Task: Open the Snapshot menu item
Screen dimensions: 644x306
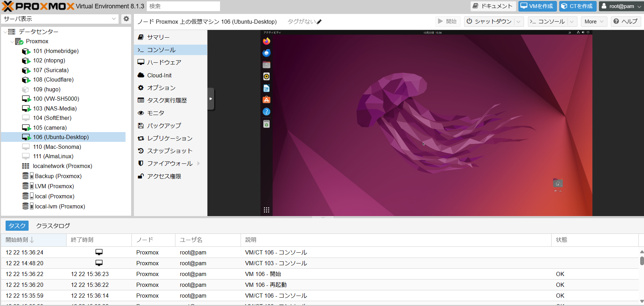Action: click(169, 151)
